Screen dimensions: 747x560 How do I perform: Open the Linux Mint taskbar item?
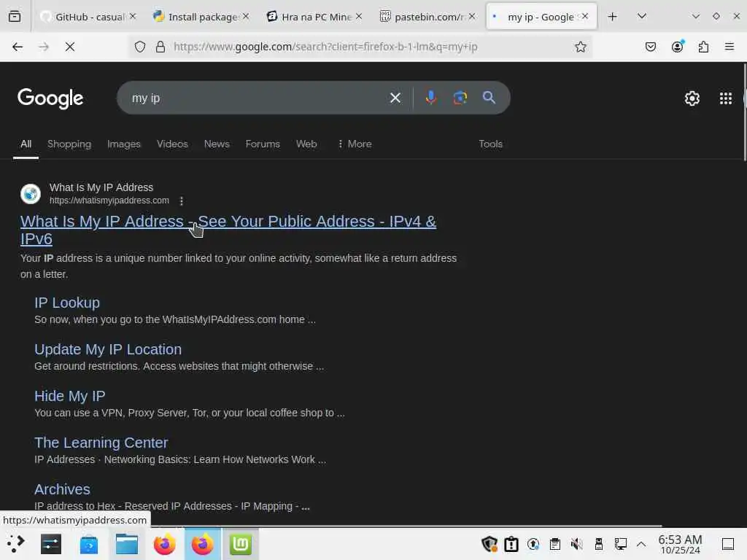pos(241,544)
